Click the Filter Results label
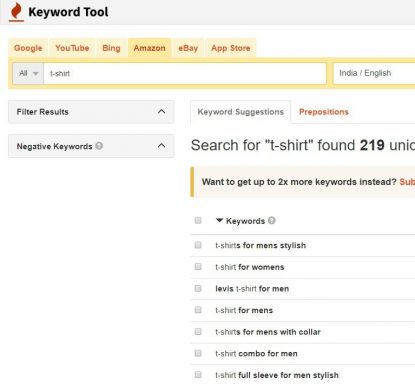Image resolution: width=415 pixels, height=385 pixels. click(x=43, y=112)
